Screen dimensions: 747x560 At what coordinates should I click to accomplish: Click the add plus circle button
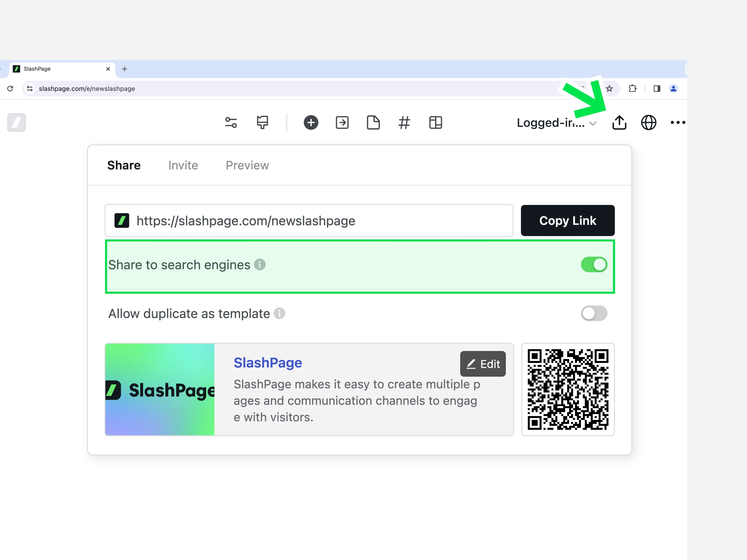pos(311,122)
